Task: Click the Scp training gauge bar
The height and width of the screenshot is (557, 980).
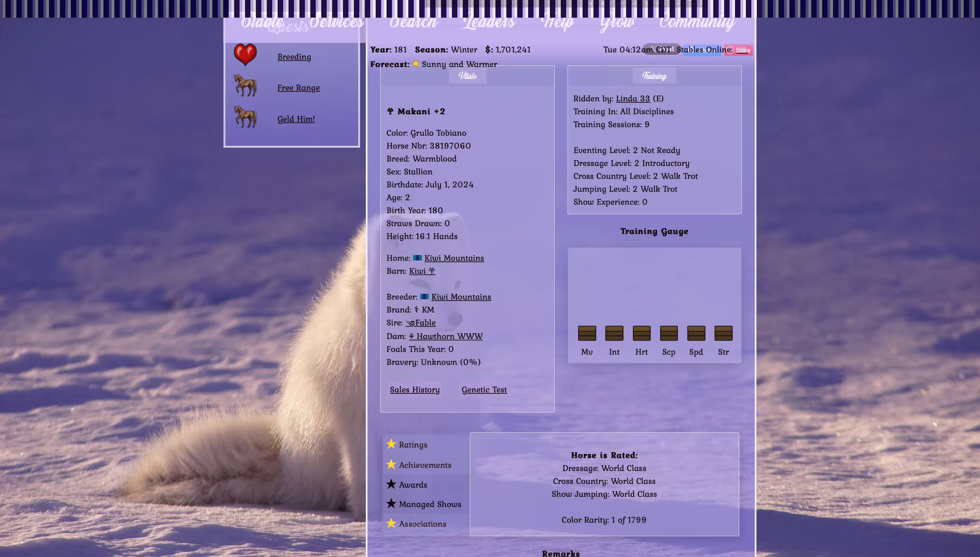Action: [669, 333]
